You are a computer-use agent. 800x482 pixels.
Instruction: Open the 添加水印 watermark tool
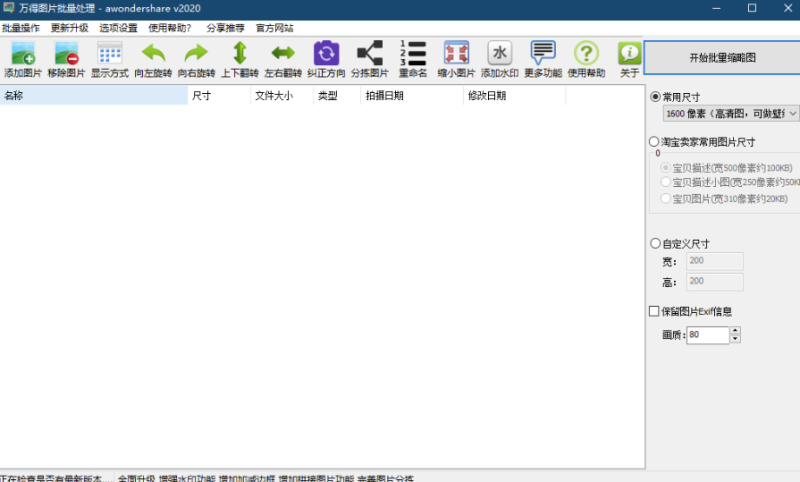500,59
